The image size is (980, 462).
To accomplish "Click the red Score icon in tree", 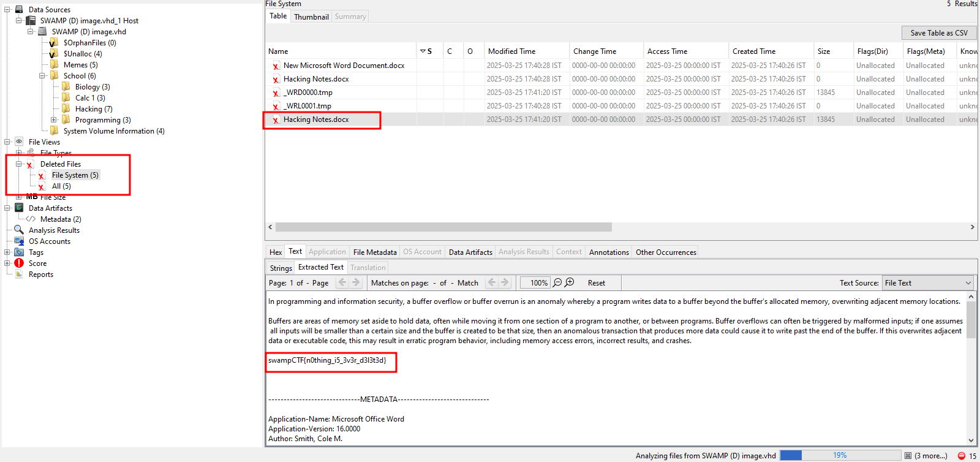I will pos(19,263).
